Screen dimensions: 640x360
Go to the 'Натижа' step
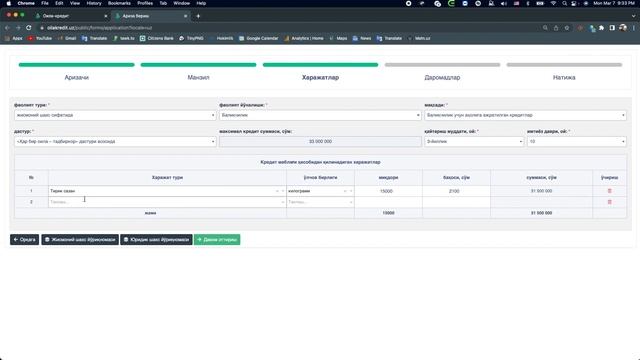[x=564, y=78]
